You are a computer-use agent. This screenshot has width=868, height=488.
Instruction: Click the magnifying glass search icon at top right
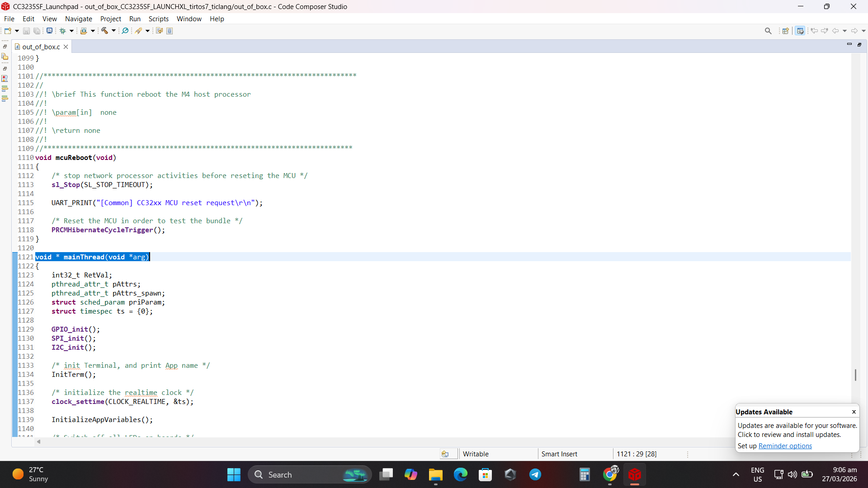tap(768, 31)
